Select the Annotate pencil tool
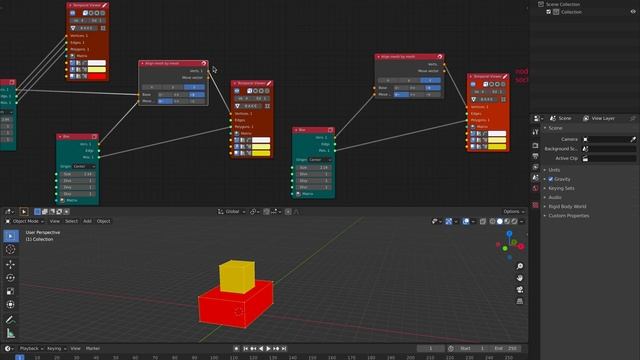The width and height of the screenshot is (640, 360). [x=11, y=320]
